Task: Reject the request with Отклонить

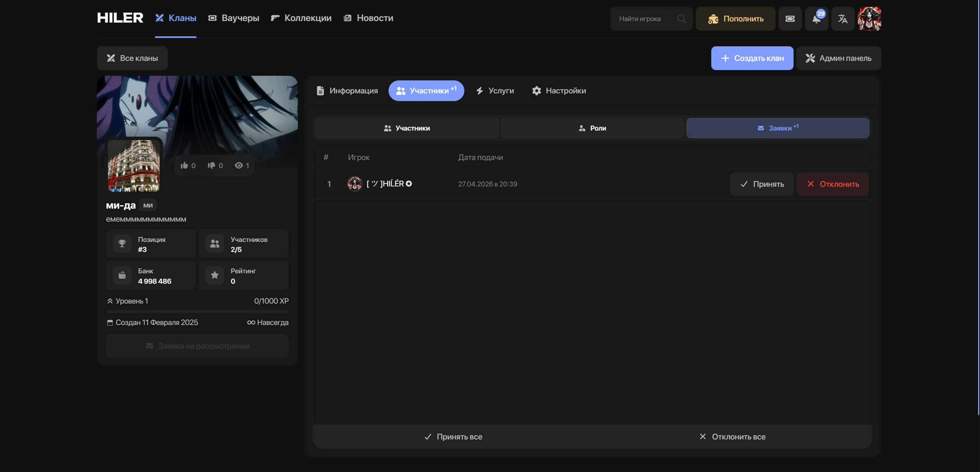Action: pos(833,184)
